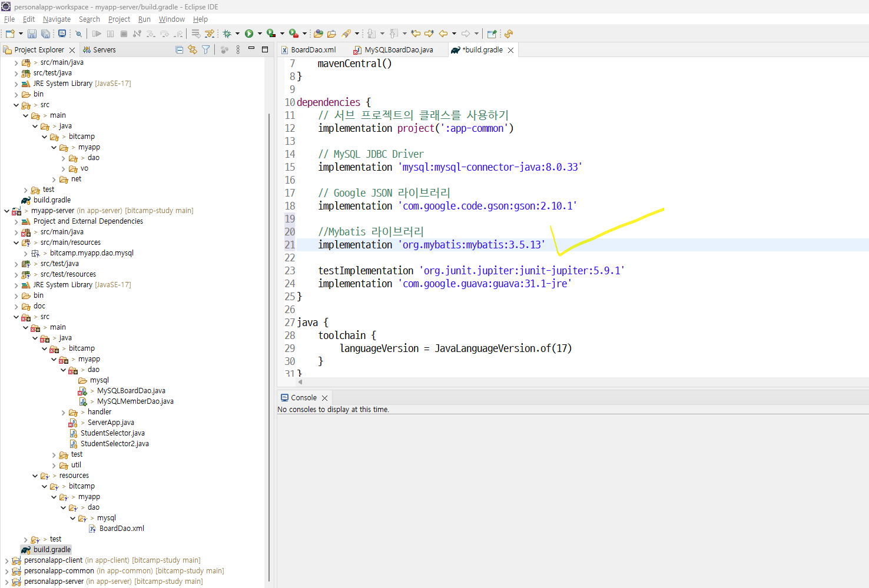
Task: Select ServerApp.java in the tree
Action: point(111,423)
